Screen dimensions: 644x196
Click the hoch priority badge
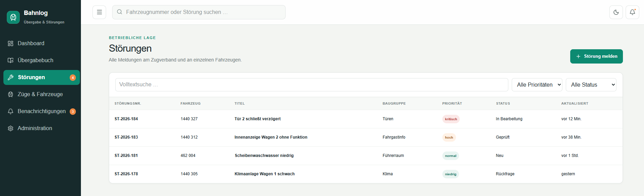tap(449, 138)
